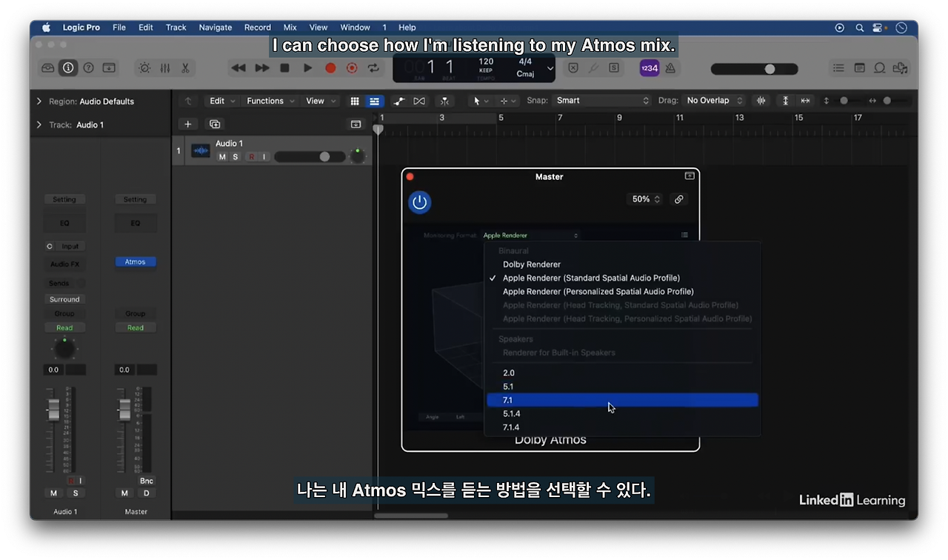The width and height of the screenshot is (948, 560).
Task: Toggle vertical auto zoom icon
Action: coord(786,101)
